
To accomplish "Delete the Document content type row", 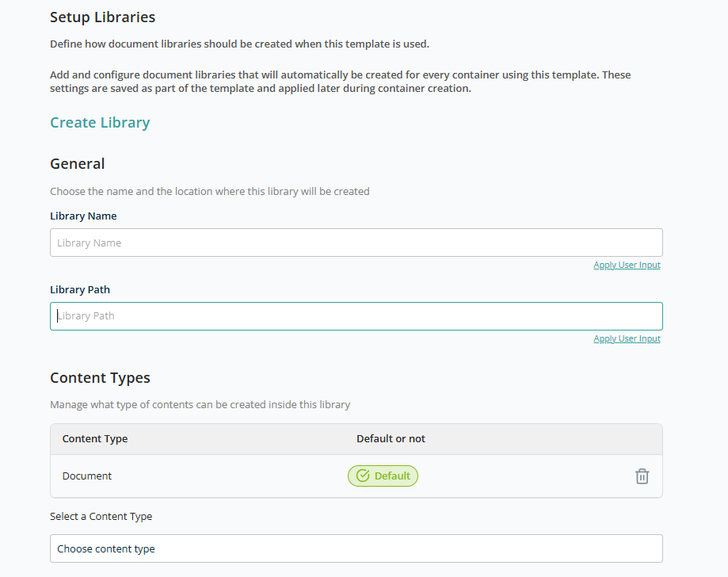I will coord(642,476).
